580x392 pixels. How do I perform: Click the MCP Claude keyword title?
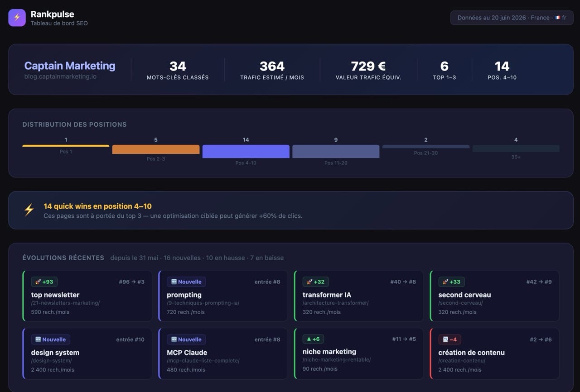click(x=187, y=353)
